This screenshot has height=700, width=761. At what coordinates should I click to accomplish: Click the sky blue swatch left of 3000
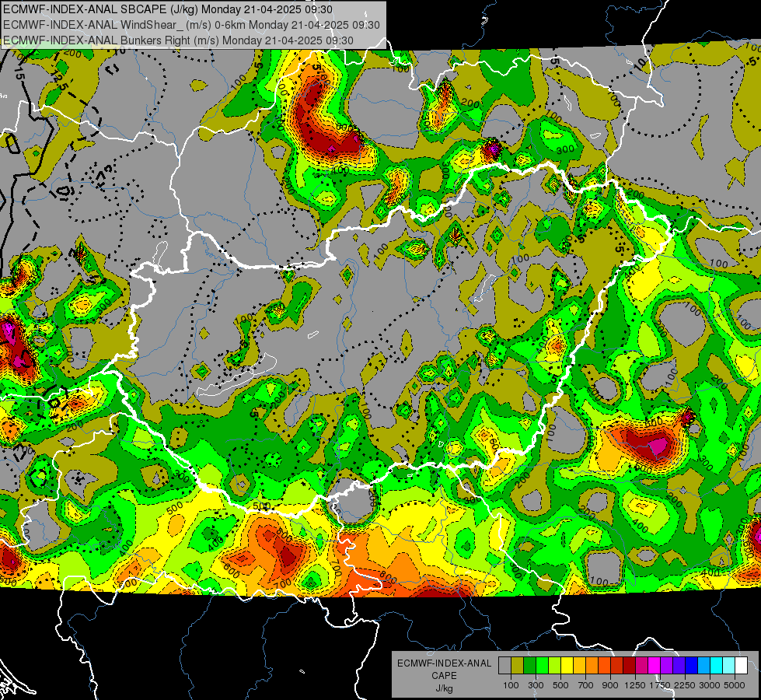[703, 666]
